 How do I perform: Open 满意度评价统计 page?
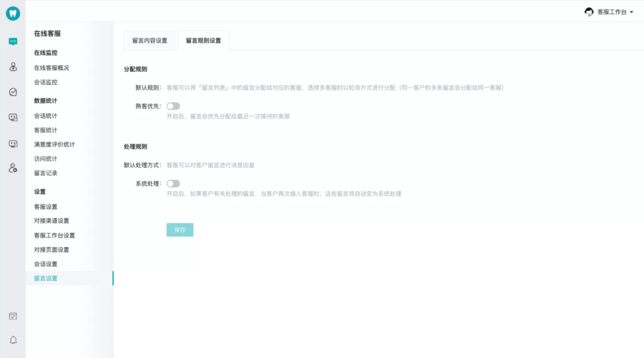pos(54,144)
